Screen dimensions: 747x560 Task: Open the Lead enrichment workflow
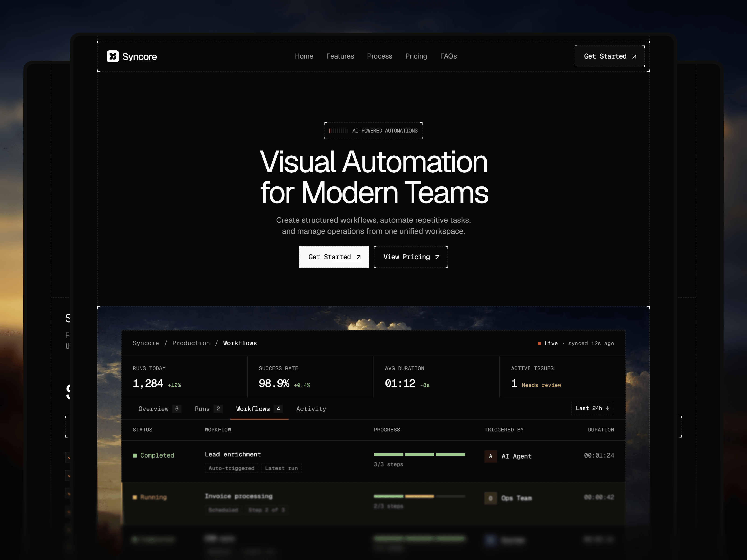(x=233, y=454)
